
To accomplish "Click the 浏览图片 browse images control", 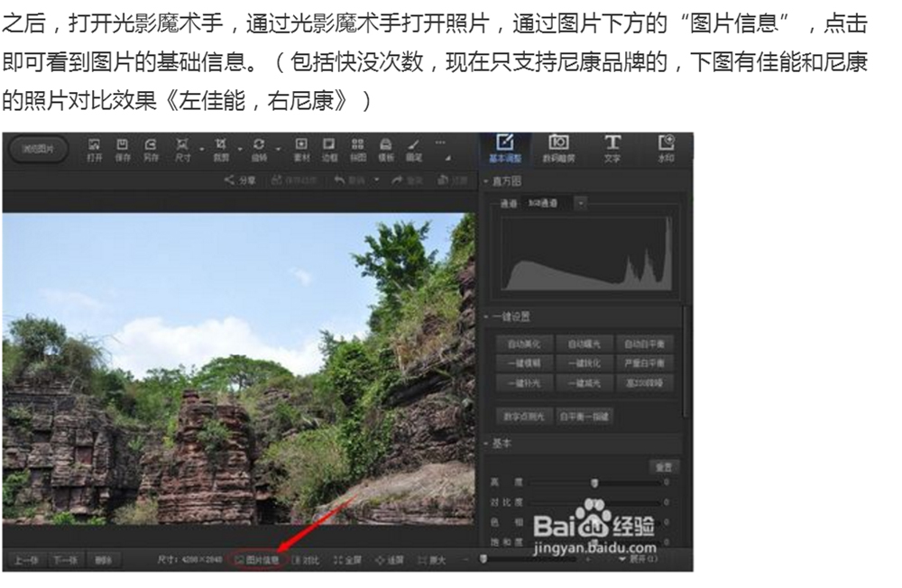I will 38,150.
